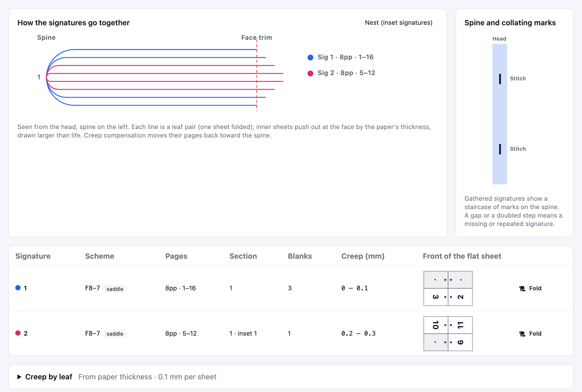This screenshot has height=392, width=582.
Task: Click the saddle tag in signature 1 row
Action: 115,289
